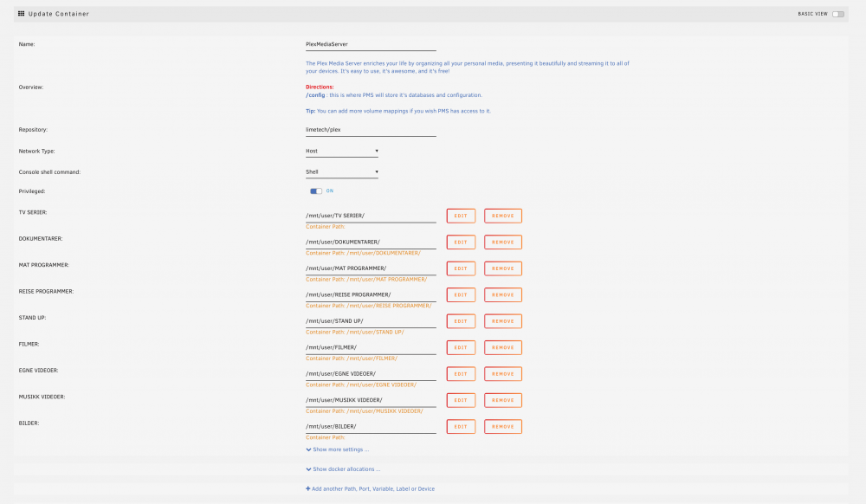Click the plus icon for adding a path

tap(307, 488)
